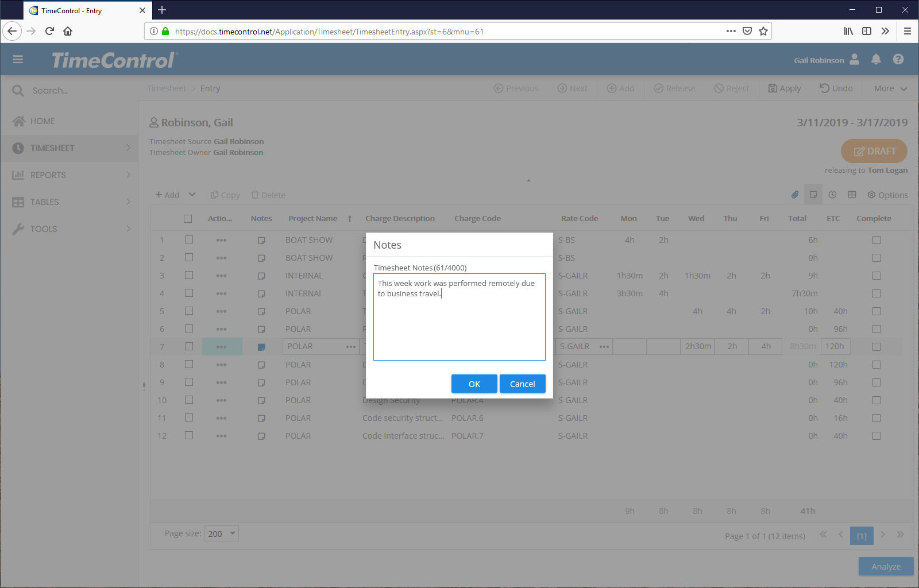Click the Analyze button
Image resolution: width=919 pixels, height=588 pixels.
pyautogui.click(x=886, y=566)
